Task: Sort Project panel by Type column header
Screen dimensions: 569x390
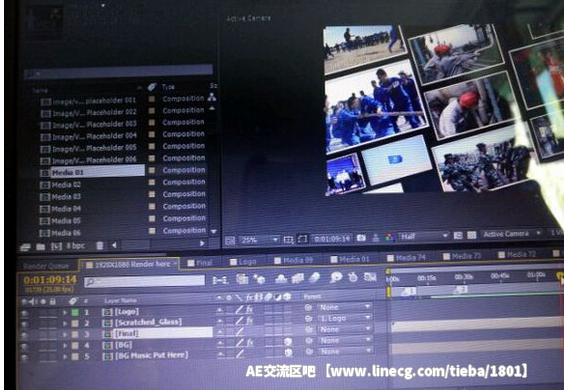Action: tap(168, 87)
